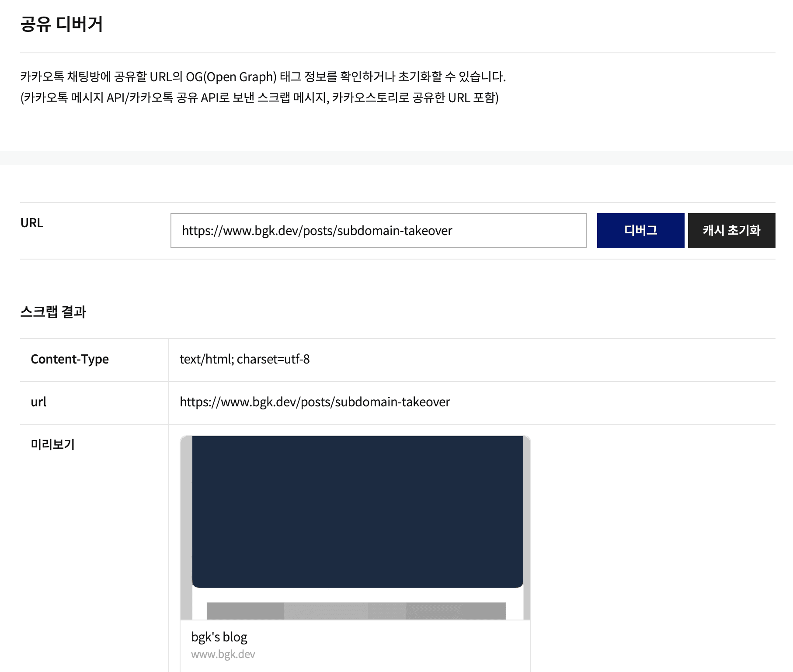Open the dark navy preview thumbnail
The width and height of the screenshot is (793, 672).
click(x=357, y=511)
